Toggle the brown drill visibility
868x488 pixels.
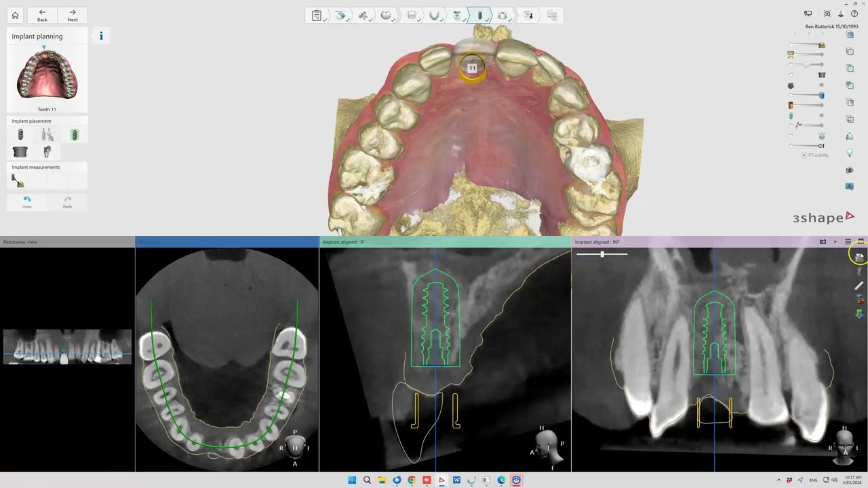coord(791,105)
